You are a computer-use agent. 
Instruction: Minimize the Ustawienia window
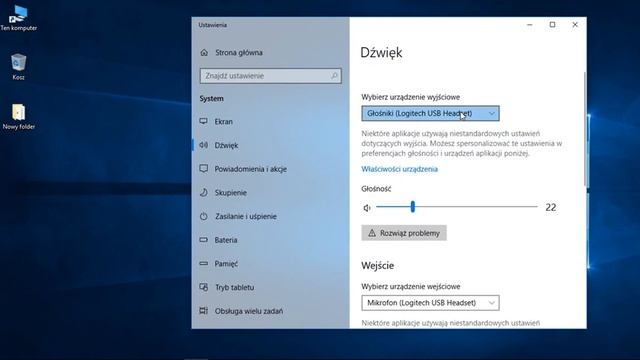(x=530, y=25)
